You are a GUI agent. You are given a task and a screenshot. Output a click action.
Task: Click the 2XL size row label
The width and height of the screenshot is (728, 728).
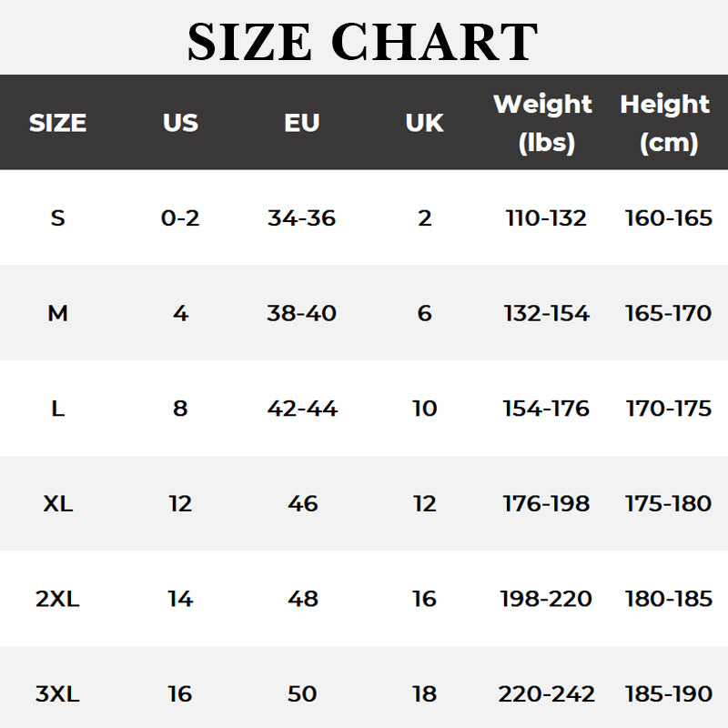57,599
